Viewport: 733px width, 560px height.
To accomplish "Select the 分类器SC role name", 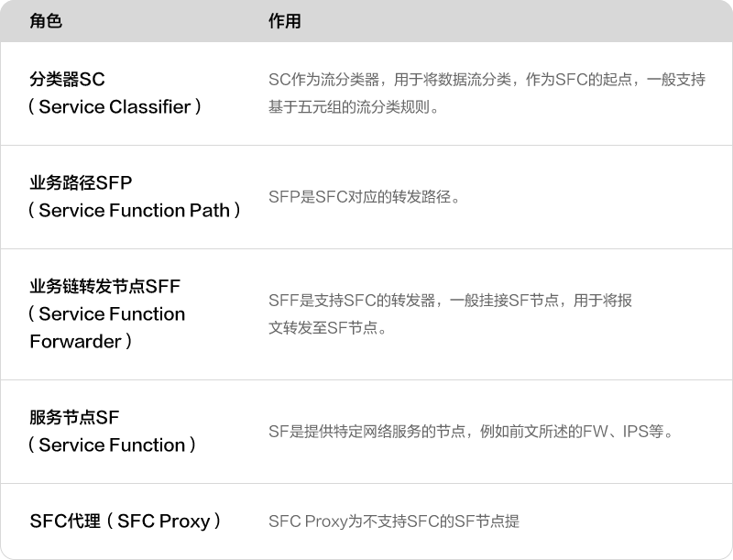I will pyautogui.click(x=67, y=79).
